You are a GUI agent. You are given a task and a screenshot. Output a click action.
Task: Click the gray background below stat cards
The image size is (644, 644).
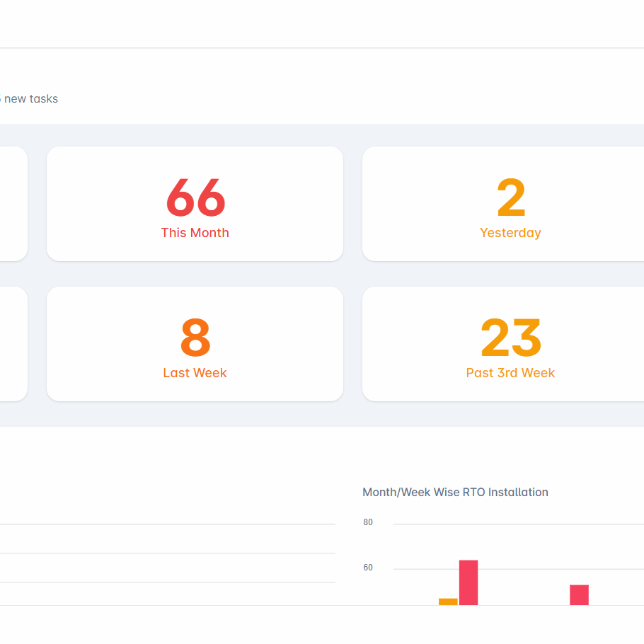(322, 414)
